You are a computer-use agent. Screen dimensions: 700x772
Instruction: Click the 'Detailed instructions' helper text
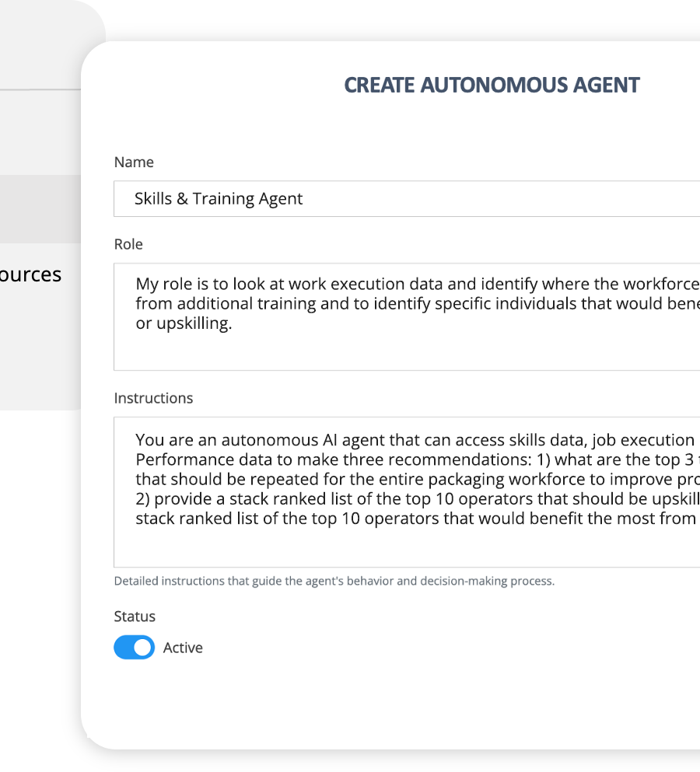click(334, 582)
